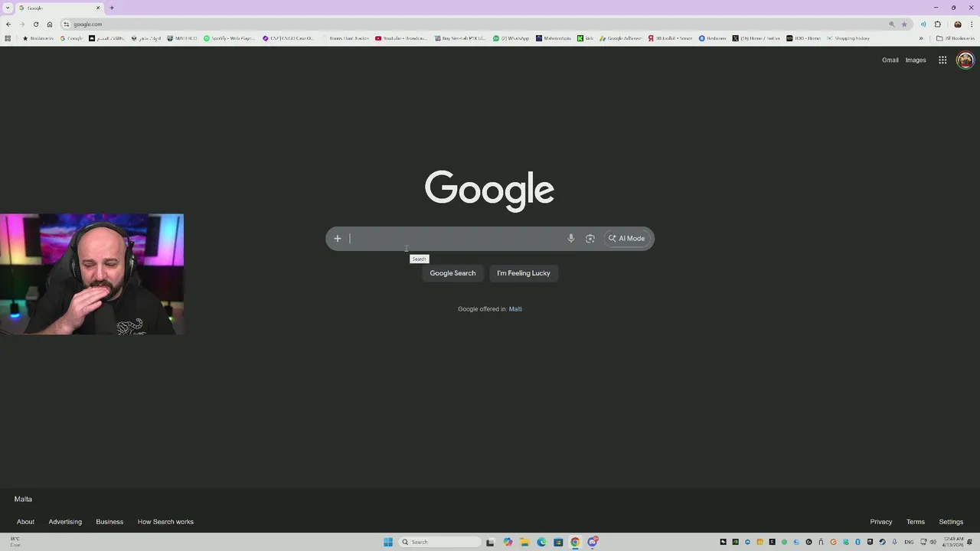
Task: Open Shopping history bookmark
Action: tap(848, 38)
